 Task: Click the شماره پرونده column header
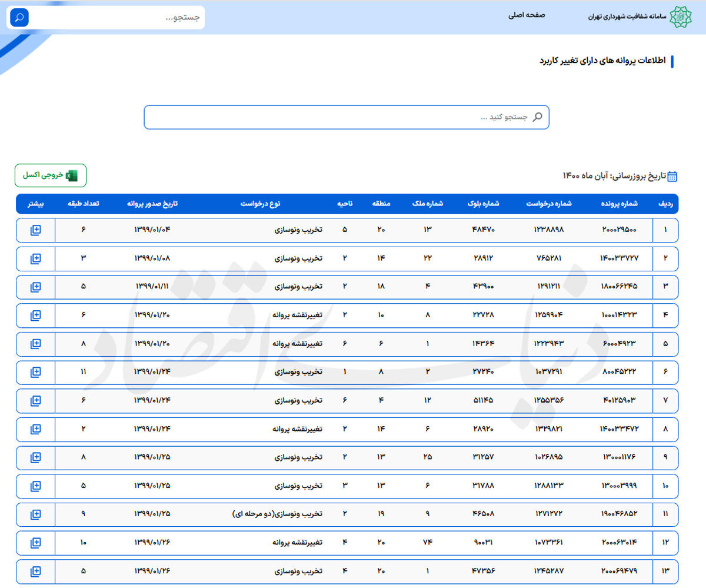pos(620,204)
